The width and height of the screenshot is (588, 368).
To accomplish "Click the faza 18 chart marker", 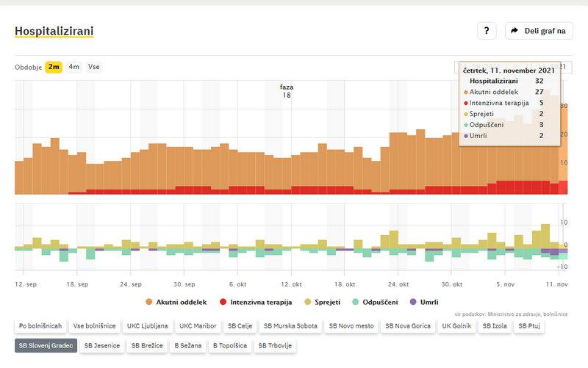I will click(287, 91).
